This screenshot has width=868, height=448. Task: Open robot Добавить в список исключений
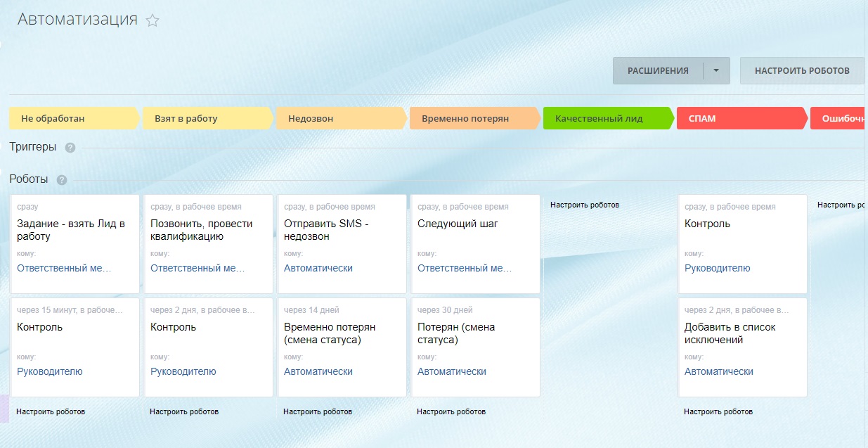pos(743,347)
